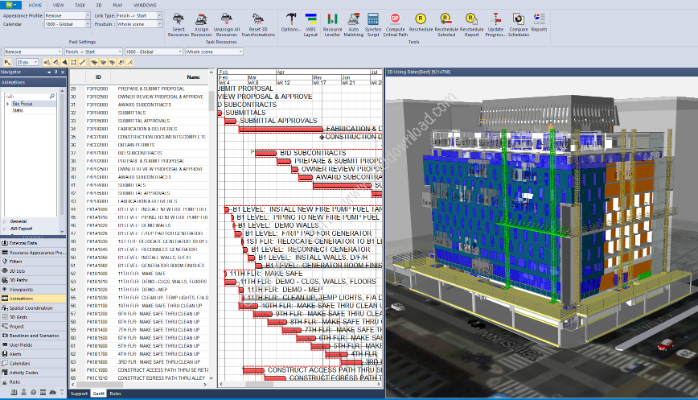Open the Spatial Coordination panel
The image size is (698, 400).
click(33, 308)
